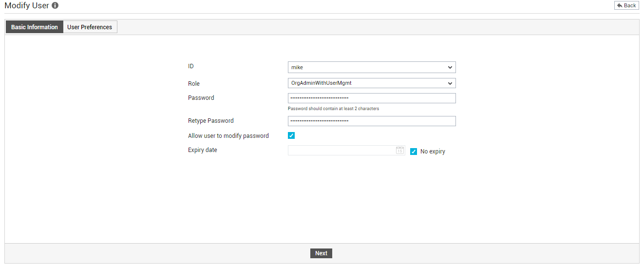Viewport: 644px width, 267px height.
Task: Click the 'Allow user to modify password' label
Action: (x=228, y=136)
